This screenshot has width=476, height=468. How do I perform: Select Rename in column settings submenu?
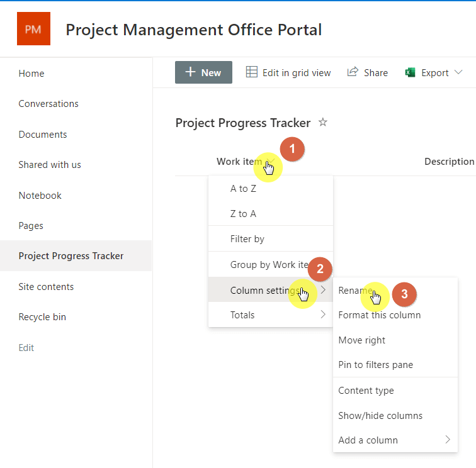(395, 290)
